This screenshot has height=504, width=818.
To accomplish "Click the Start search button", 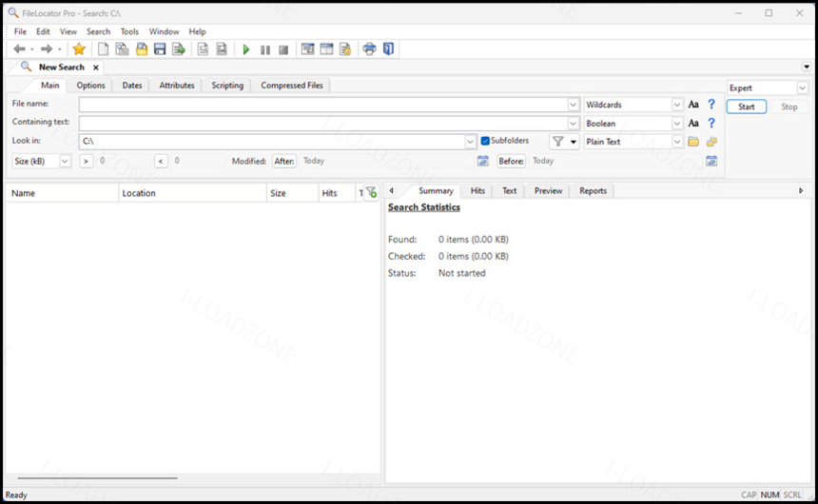I will pos(747,107).
